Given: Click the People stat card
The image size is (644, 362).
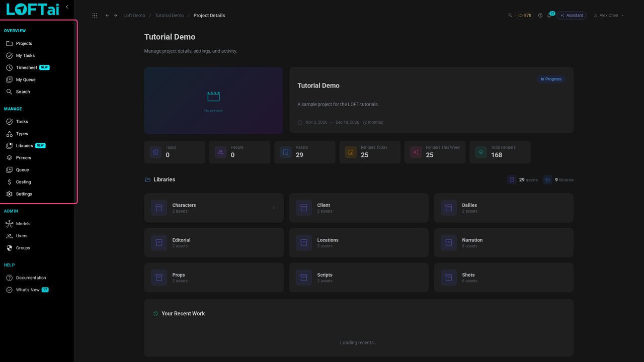Looking at the screenshot, I should pos(239,152).
